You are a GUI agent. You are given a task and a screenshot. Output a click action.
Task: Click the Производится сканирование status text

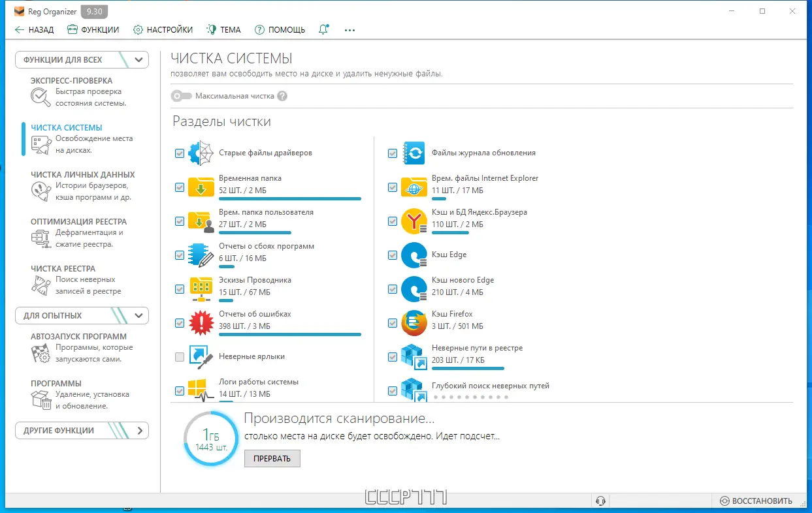point(339,418)
